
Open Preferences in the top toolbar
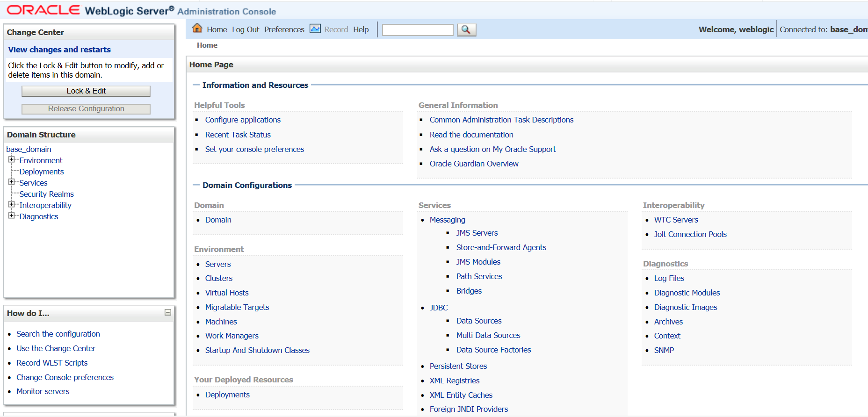click(x=284, y=29)
